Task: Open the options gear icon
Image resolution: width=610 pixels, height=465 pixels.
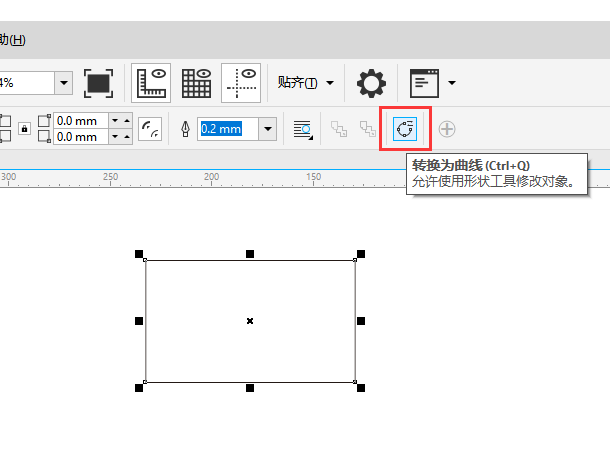Action: point(371,83)
